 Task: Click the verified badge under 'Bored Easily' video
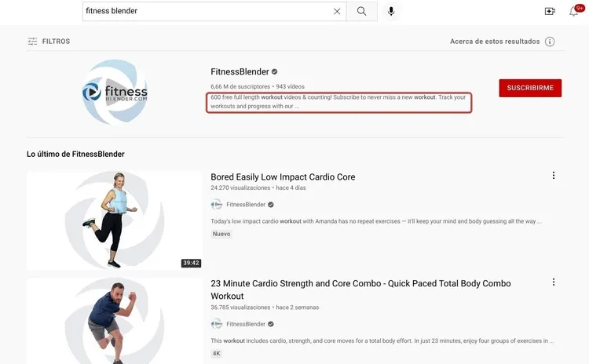(x=271, y=205)
